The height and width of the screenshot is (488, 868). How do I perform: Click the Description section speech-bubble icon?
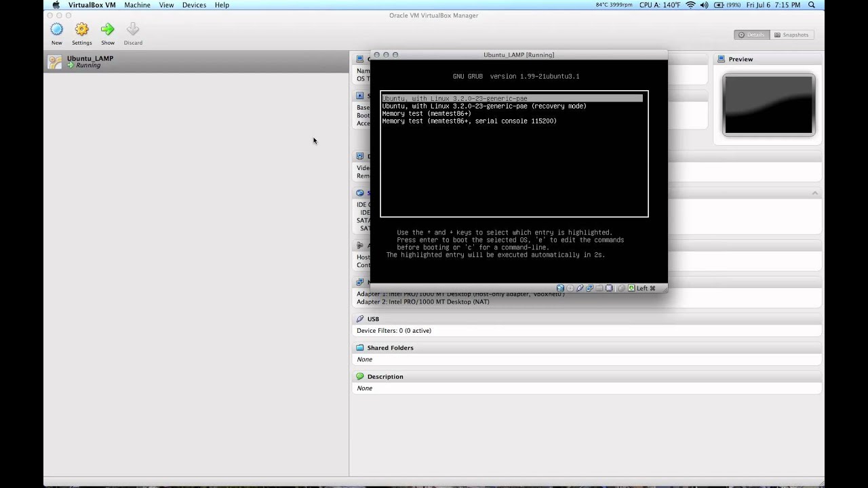tap(360, 376)
